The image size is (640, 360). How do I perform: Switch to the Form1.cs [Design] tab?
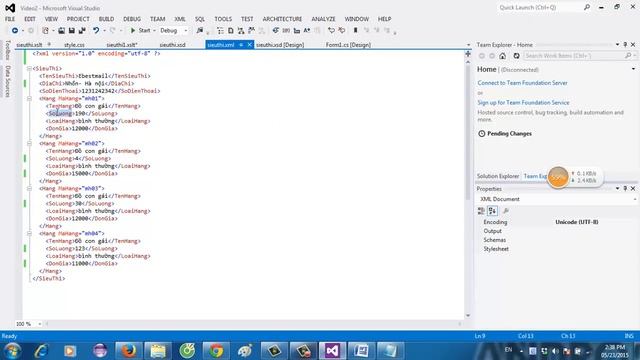click(x=348, y=45)
